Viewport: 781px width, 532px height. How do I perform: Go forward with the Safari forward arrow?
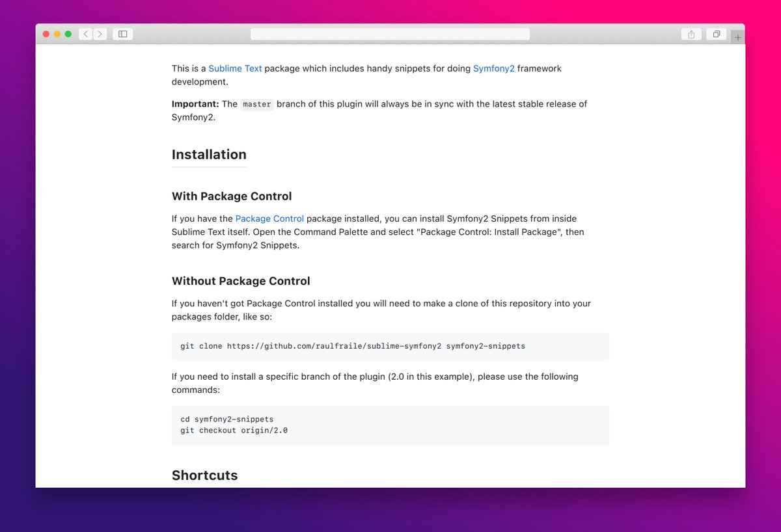(100, 34)
